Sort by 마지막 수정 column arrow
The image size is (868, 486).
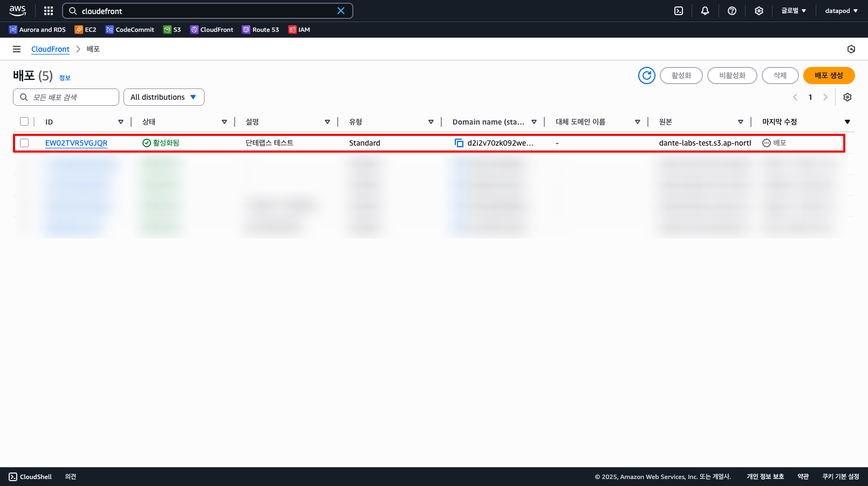coord(848,122)
